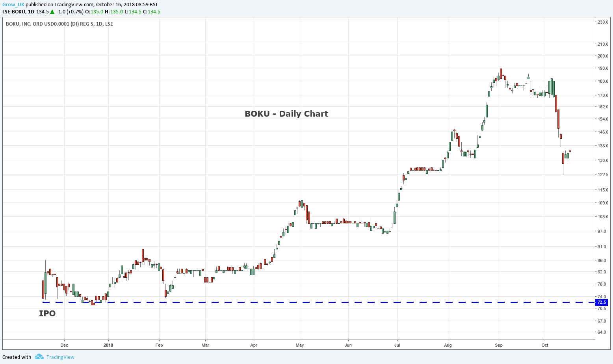Click the 146.0 price axis label

(603, 132)
